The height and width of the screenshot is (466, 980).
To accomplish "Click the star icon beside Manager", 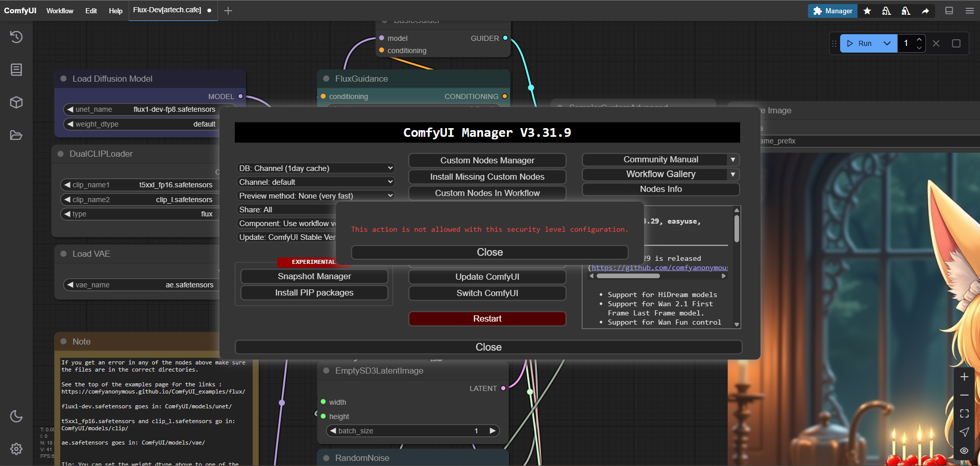I will coord(867,11).
